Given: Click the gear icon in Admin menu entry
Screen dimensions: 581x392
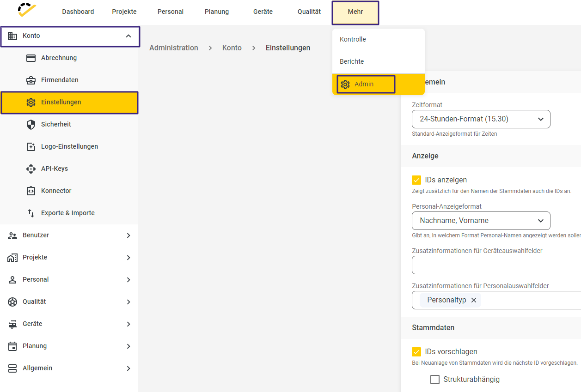Looking at the screenshot, I should click(x=345, y=84).
